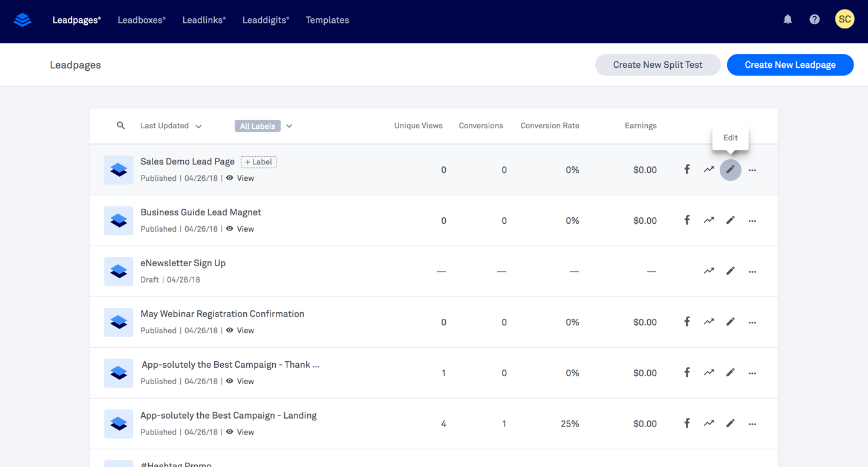Viewport: 868px width, 467px height.
Task: Click the search magnifier icon
Action: [x=121, y=126]
